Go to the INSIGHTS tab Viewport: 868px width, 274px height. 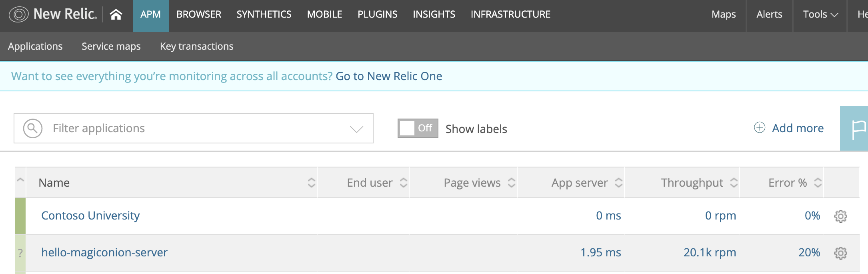434,14
